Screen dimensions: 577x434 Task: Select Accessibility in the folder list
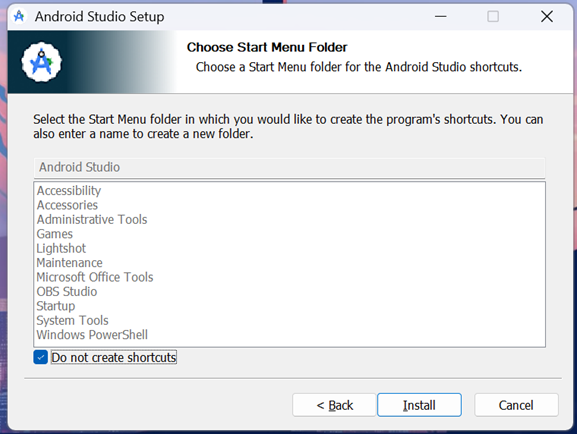click(x=69, y=191)
